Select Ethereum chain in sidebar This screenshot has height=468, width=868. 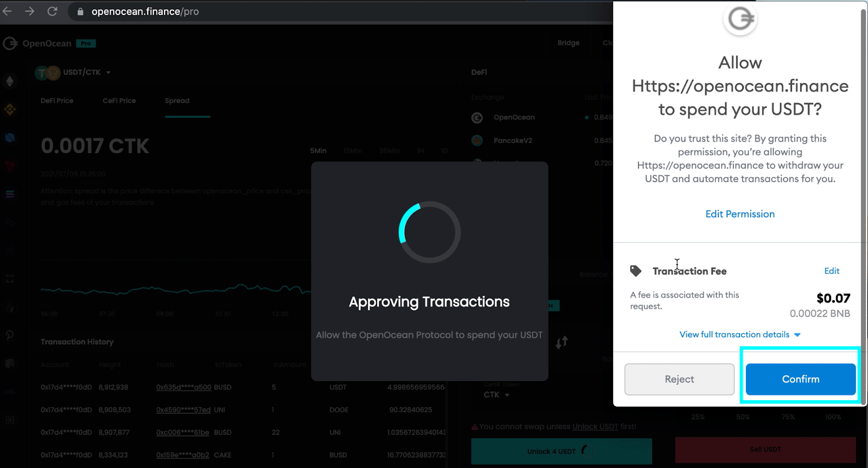pos(10,81)
